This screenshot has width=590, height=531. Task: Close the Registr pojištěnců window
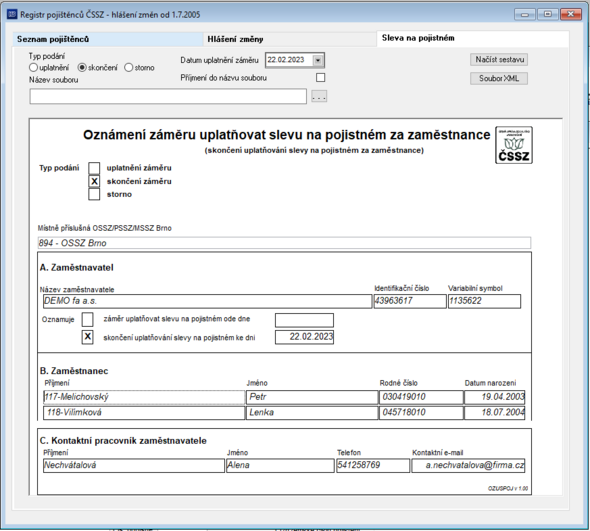(x=571, y=14)
